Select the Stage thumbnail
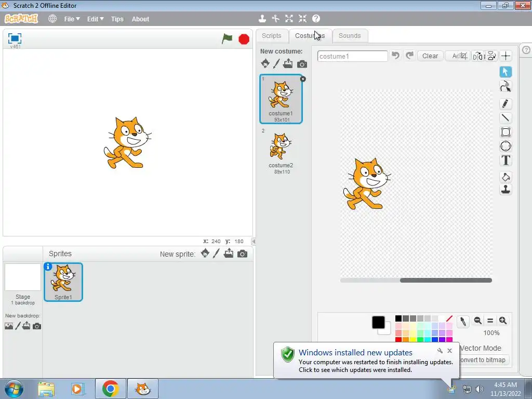The height and width of the screenshot is (399, 532). 23,277
